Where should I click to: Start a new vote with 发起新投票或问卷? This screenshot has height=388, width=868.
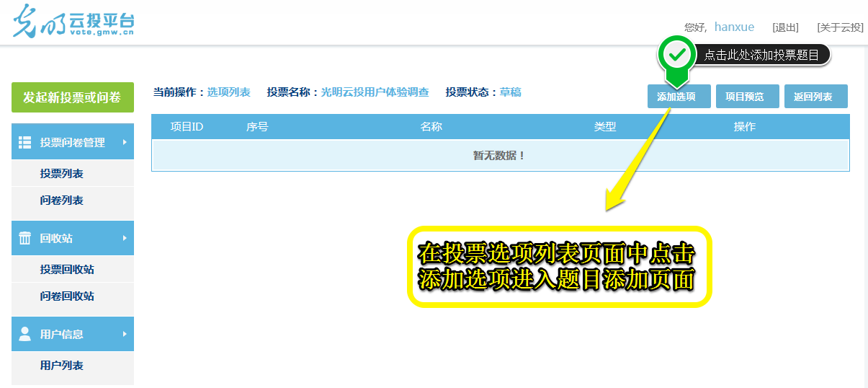click(73, 97)
